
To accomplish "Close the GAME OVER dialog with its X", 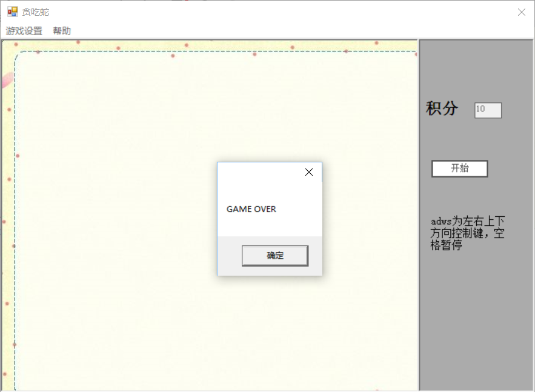I will 309,172.
